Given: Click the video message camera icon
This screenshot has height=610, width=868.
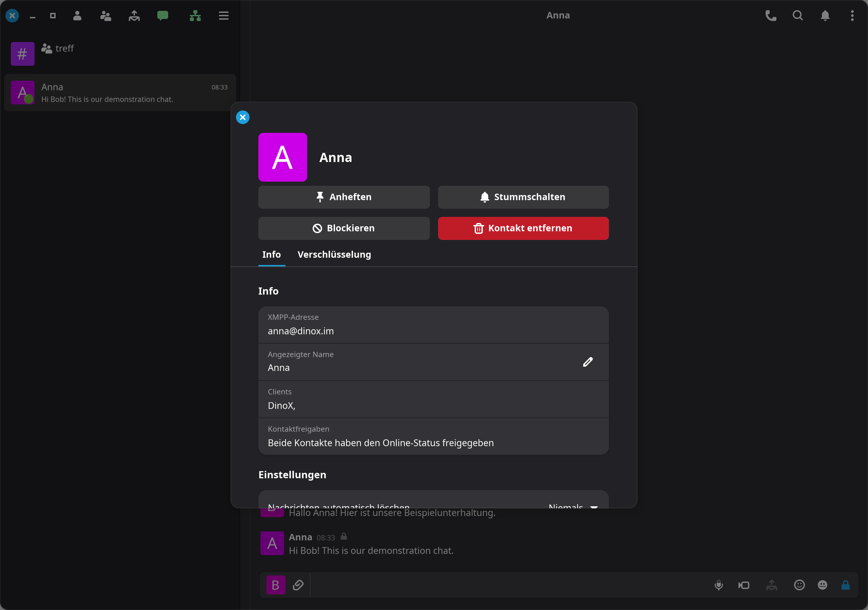Looking at the screenshot, I should [x=744, y=585].
